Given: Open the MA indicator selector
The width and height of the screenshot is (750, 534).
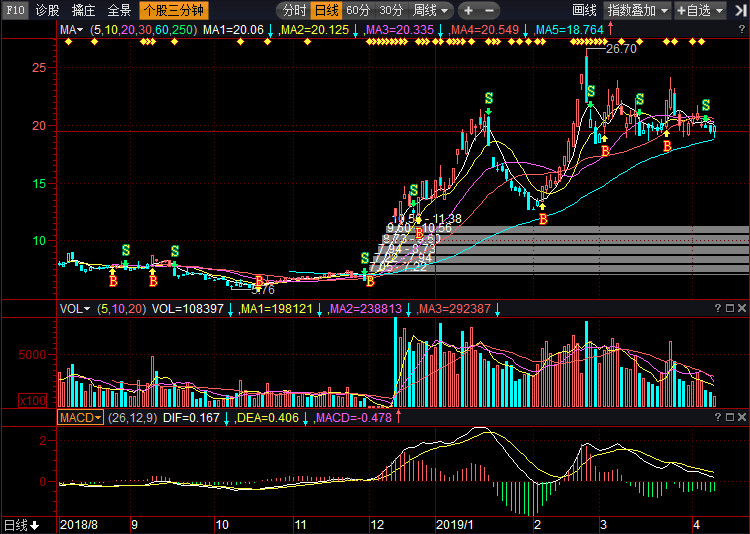Looking at the screenshot, I should pyautogui.click(x=71, y=30).
